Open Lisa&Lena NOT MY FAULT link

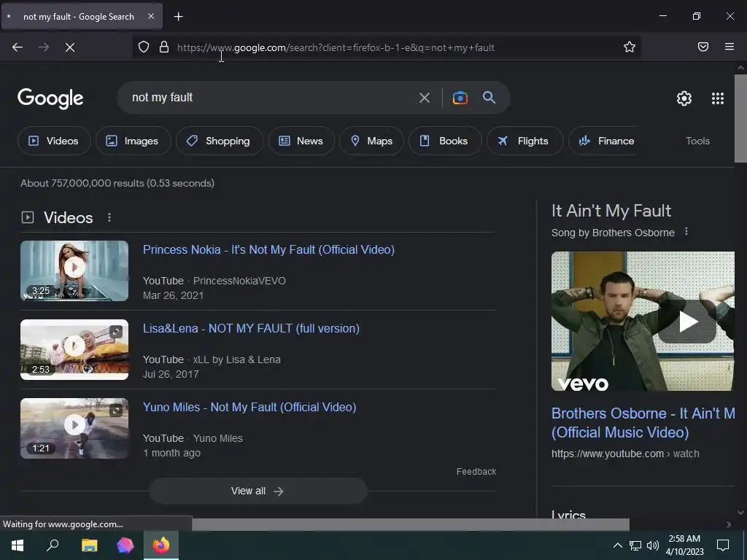(x=251, y=328)
